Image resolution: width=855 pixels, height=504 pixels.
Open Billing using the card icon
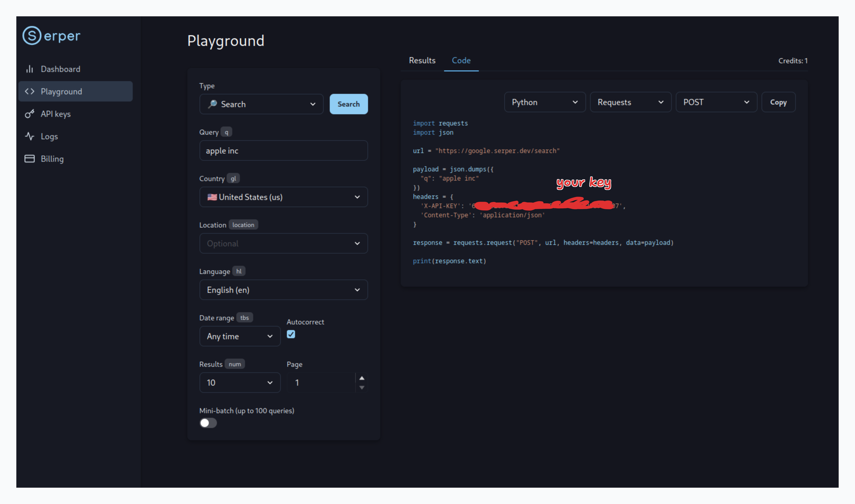point(29,158)
